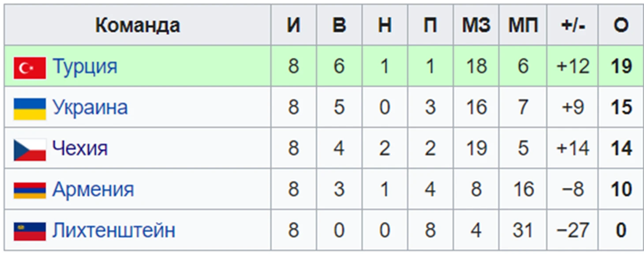Click the Команда column header
The width and height of the screenshot is (644, 254).
click(x=138, y=26)
